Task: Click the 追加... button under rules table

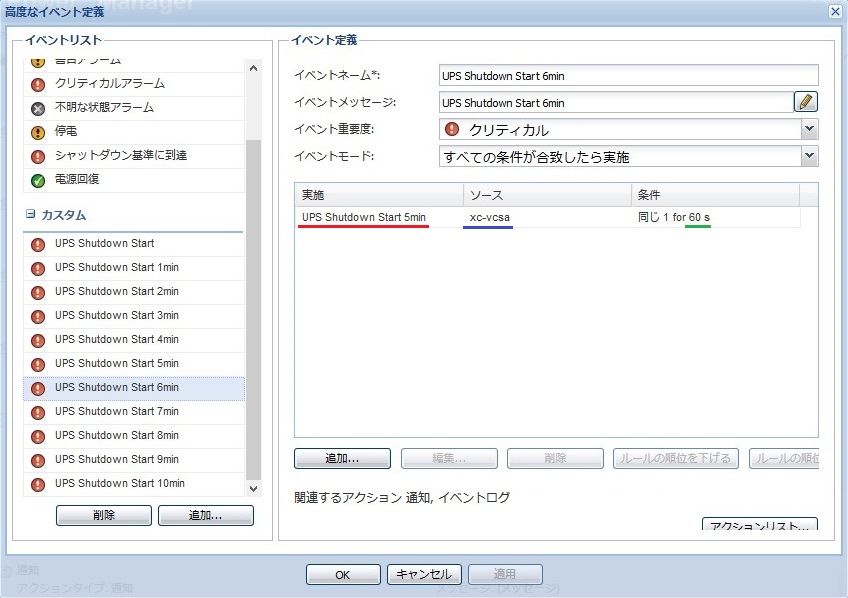Action: point(342,458)
